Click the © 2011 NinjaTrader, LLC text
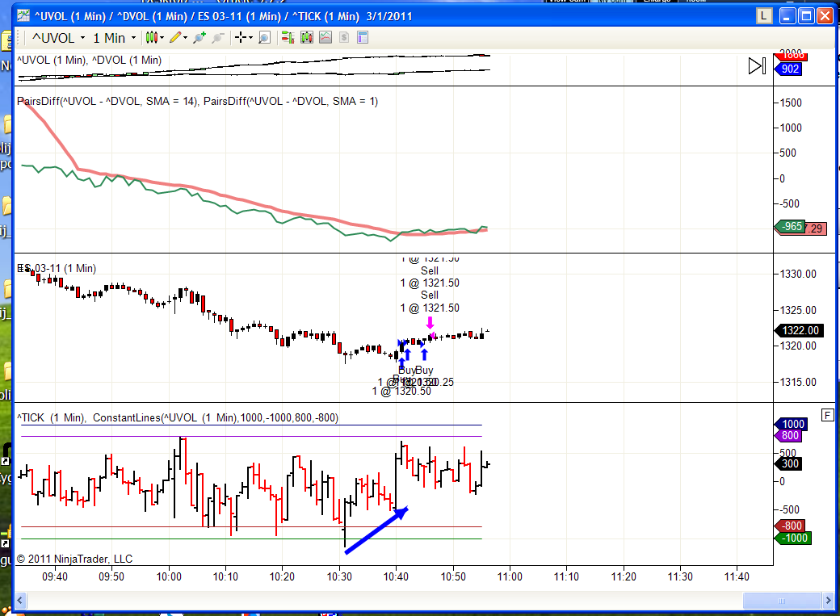This screenshot has width=840, height=616. [75, 559]
